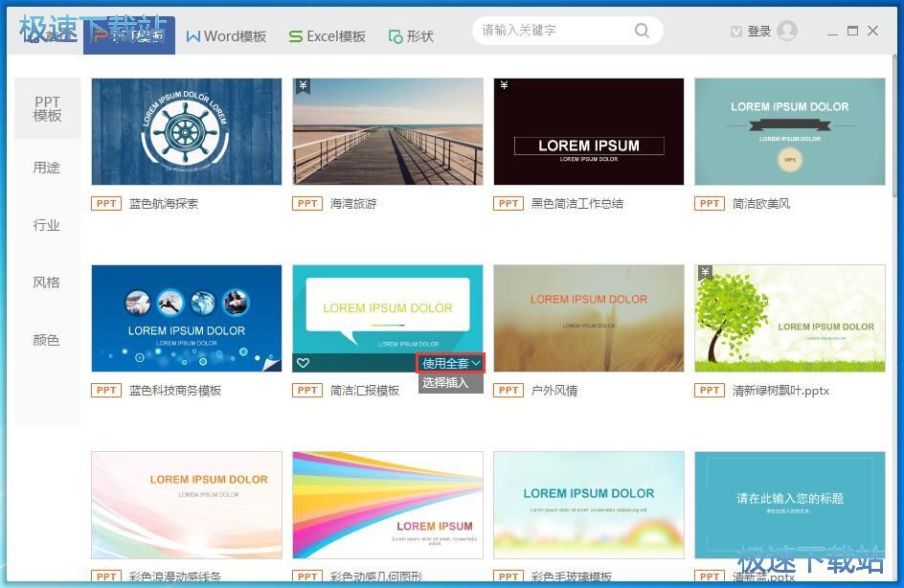904x588 pixels.
Task: Click the vertical scrollbar thumb
Action: (894, 126)
